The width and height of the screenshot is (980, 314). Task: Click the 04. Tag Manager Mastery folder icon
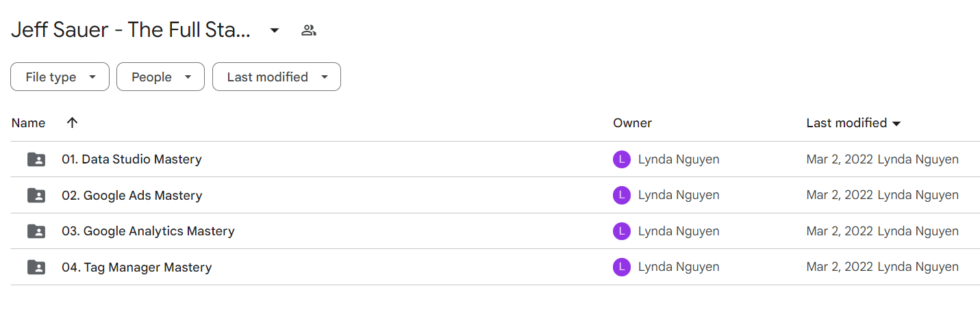point(36,267)
